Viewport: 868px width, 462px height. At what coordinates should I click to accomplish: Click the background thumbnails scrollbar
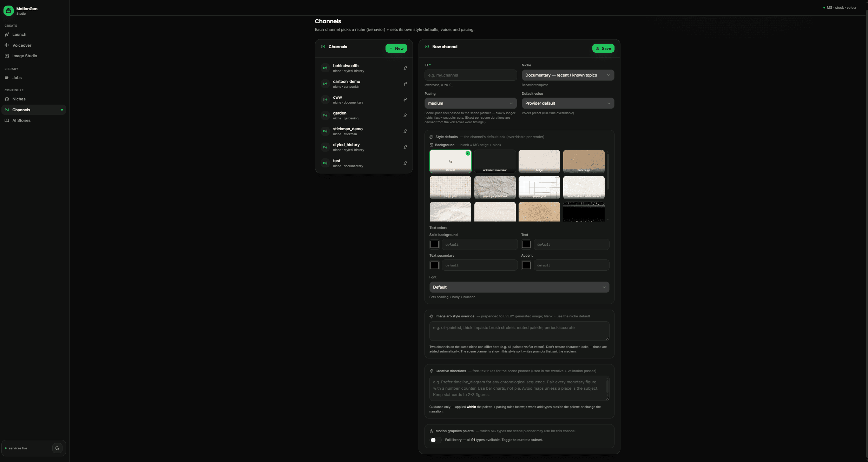607,171
